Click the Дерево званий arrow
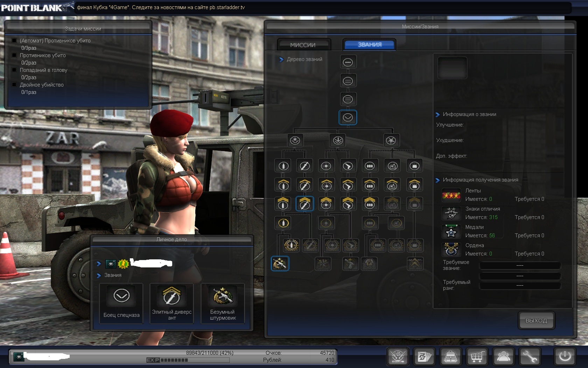 click(x=281, y=60)
